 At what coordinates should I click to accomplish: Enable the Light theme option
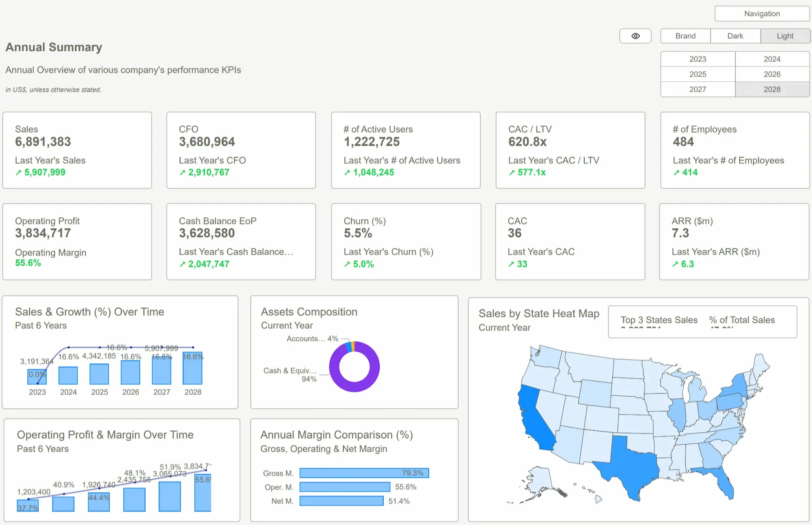[785, 36]
